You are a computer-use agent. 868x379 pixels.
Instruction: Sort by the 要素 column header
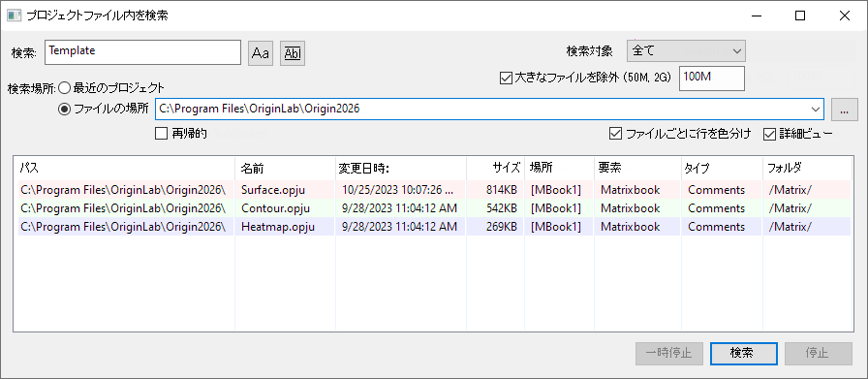point(636,168)
